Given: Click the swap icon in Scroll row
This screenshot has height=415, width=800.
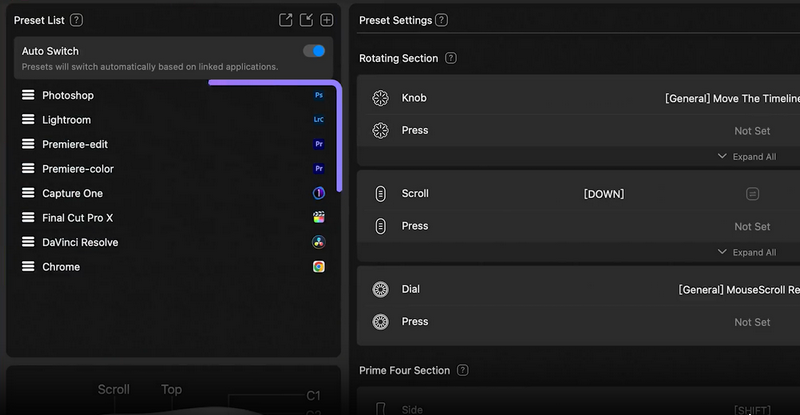Looking at the screenshot, I should pyautogui.click(x=752, y=194).
